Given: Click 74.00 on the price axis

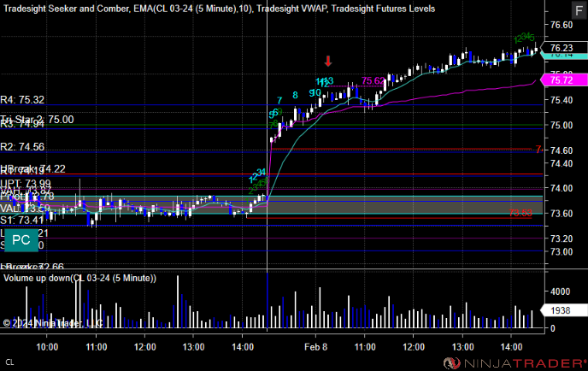Looking at the screenshot, I should (562, 188).
